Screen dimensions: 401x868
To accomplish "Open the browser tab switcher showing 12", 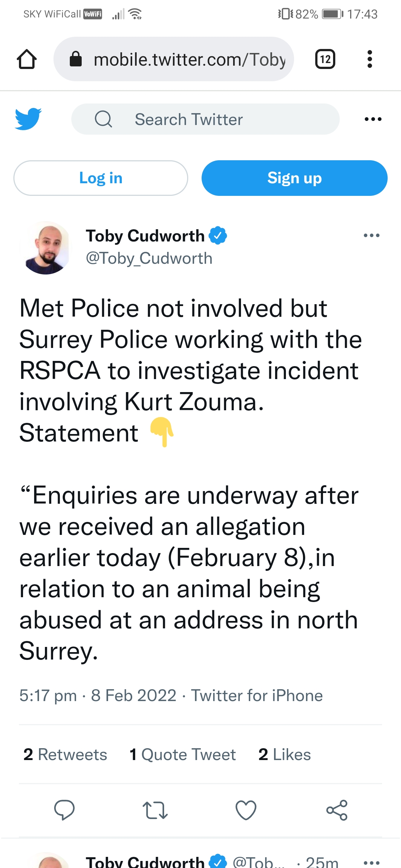I will coord(325,59).
